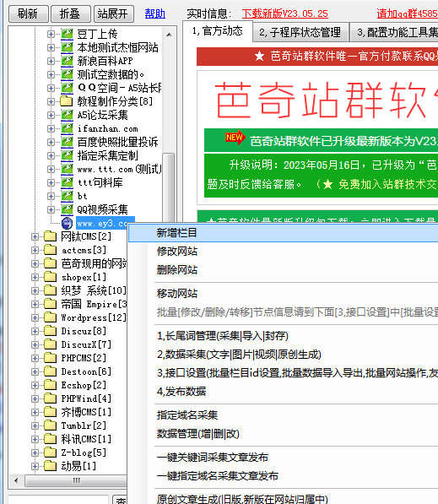This screenshot has width=438, height=504.
Task: Switch to 1,官方动态 tab
Action: (218, 31)
